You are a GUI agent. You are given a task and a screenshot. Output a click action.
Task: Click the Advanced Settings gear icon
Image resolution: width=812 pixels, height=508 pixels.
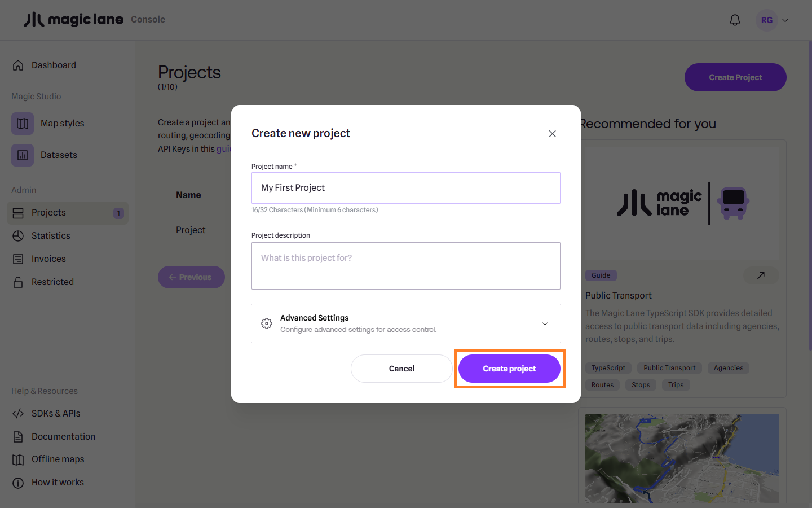coord(267,323)
